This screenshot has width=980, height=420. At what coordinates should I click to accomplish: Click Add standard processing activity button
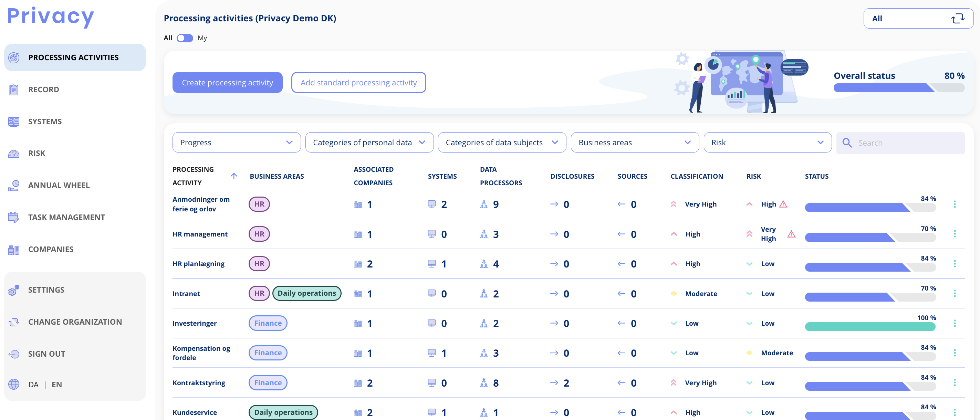point(358,83)
